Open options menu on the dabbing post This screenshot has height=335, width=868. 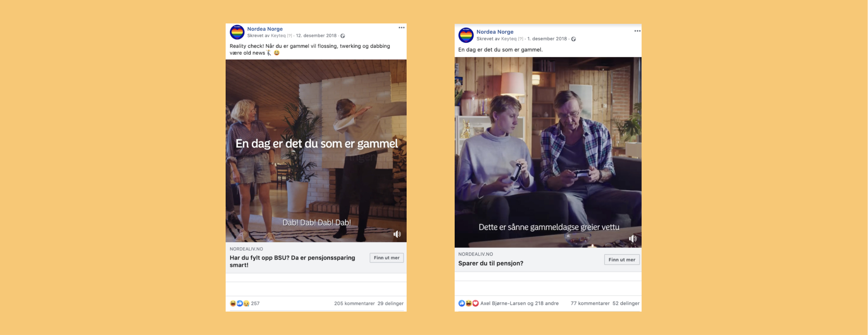pyautogui.click(x=401, y=28)
